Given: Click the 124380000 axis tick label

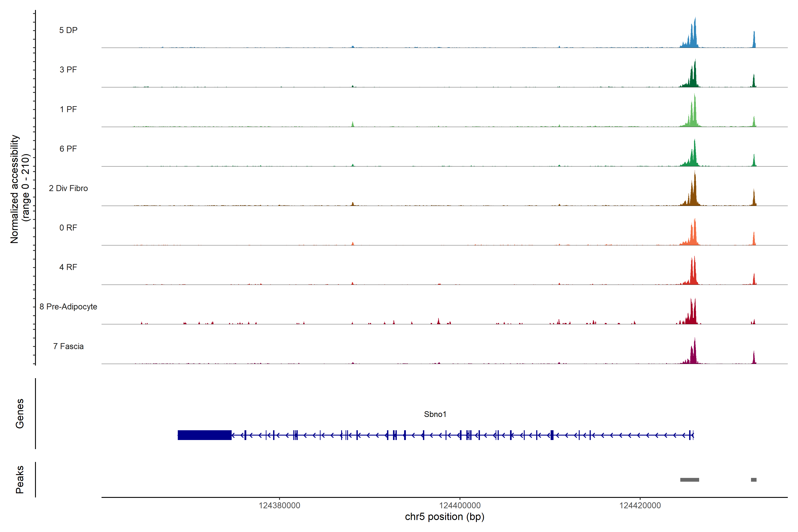Looking at the screenshot, I should [279, 506].
